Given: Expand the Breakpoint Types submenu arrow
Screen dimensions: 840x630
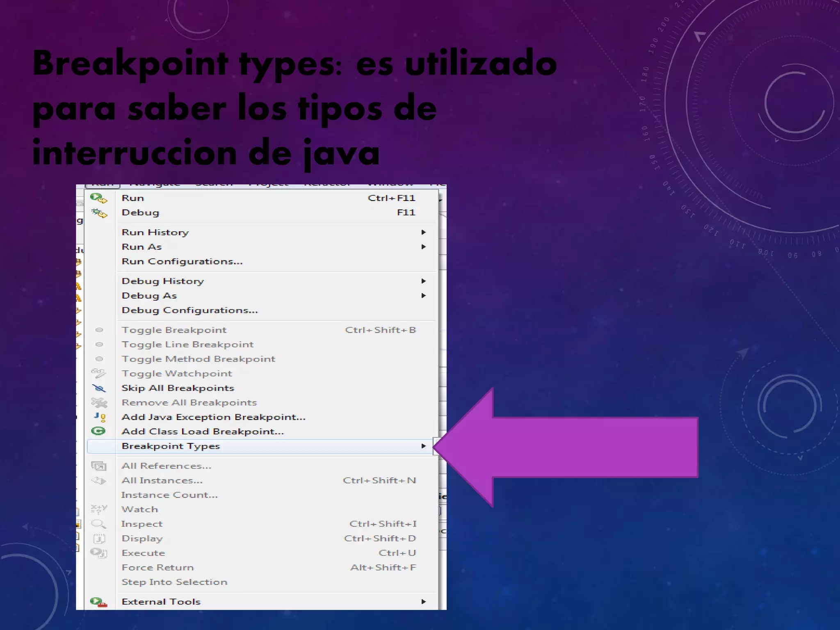Looking at the screenshot, I should click(424, 446).
